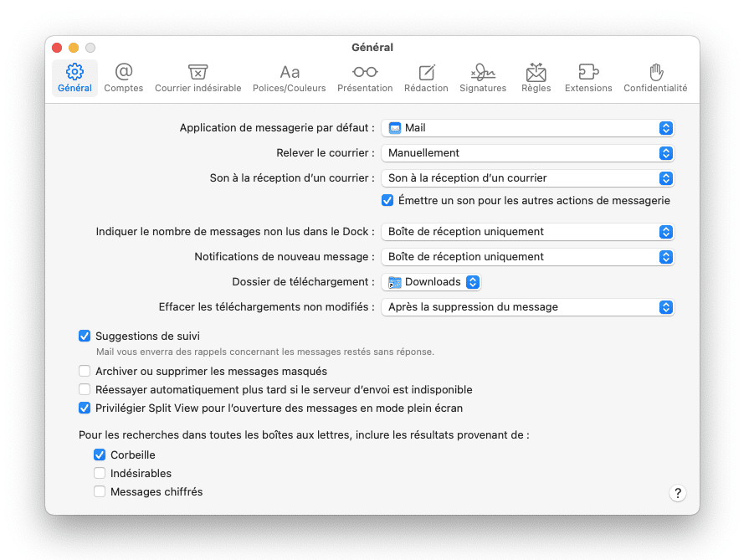The width and height of the screenshot is (754, 560).
Task: Click the Mail app icon in default app popup
Action: pyautogui.click(x=395, y=128)
